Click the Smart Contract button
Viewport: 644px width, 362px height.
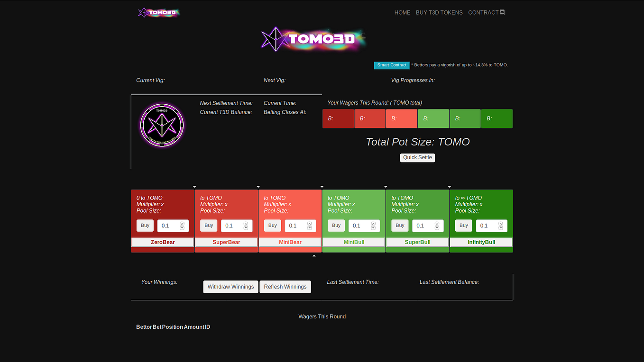click(x=391, y=65)
